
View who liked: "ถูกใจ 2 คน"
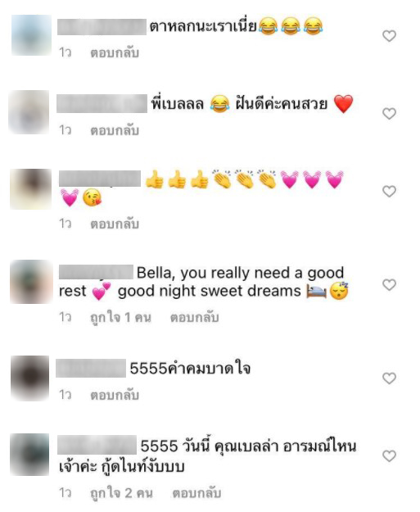click(x=122, y=493)
